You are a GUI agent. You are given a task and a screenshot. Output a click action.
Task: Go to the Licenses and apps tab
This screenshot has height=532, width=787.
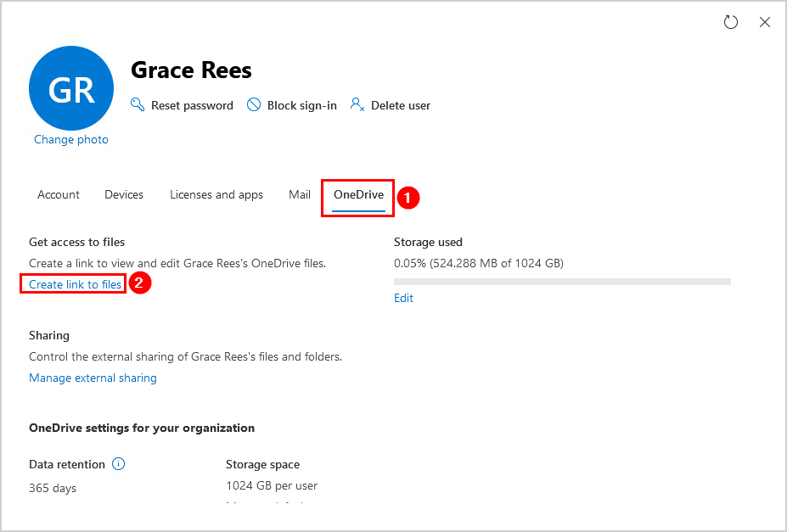216,195
